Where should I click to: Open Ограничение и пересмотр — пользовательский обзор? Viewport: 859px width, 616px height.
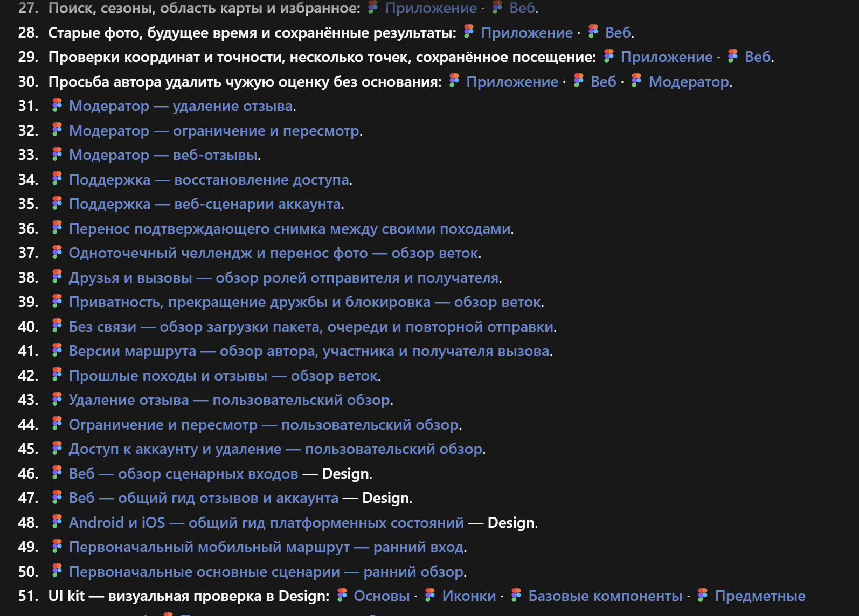point(264,425)
